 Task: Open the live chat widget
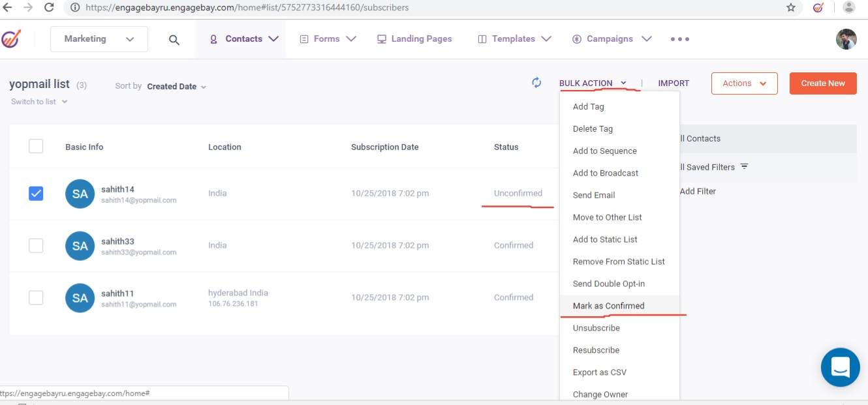coord(841,367)
